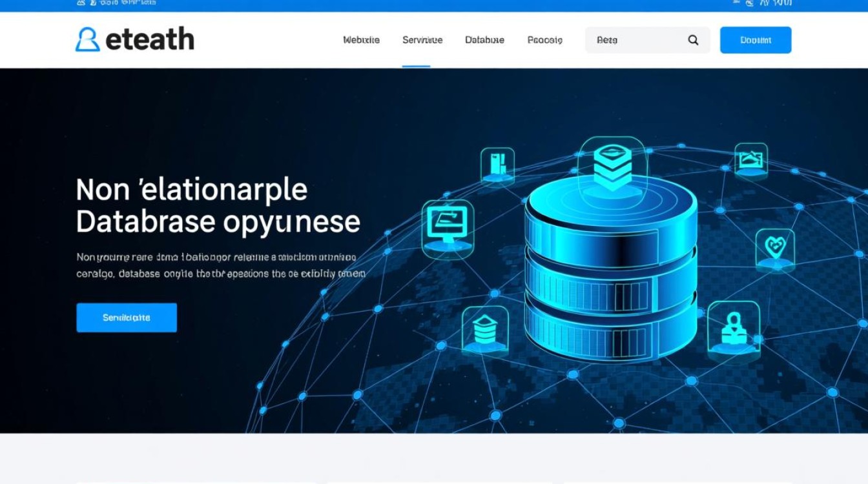Click the magnifying glass search icon
Image resolution: width=868 pixels, height=484 pixels.
coord(693,40)
